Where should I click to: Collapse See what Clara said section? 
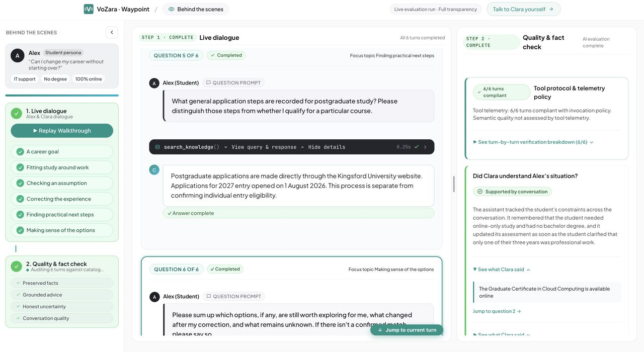[x=502, y=270]
